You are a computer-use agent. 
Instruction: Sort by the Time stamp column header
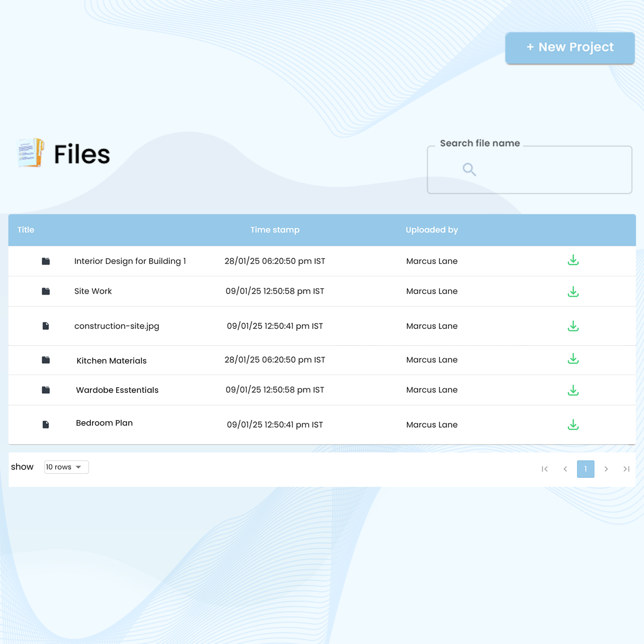point(275,230)
